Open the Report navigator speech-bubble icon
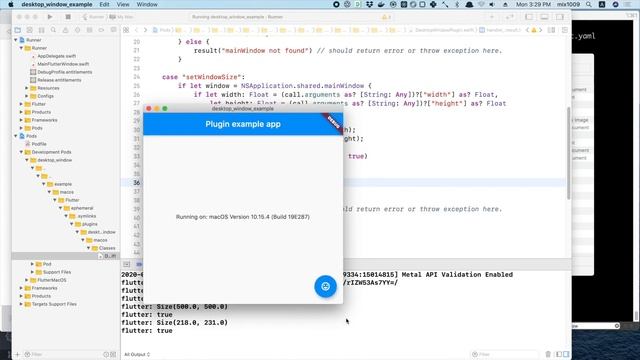640x360 pixels. pyautogui.click(x=113, y=30)
